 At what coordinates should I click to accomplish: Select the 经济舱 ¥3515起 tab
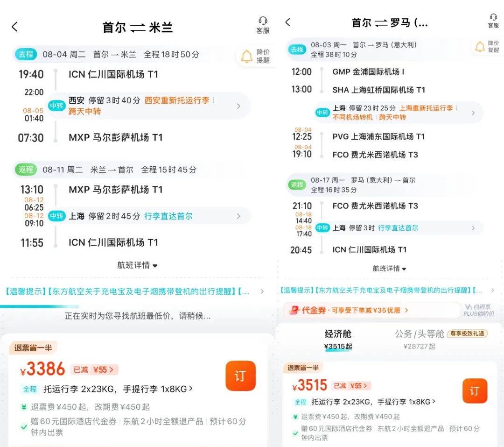click(338, 339)
